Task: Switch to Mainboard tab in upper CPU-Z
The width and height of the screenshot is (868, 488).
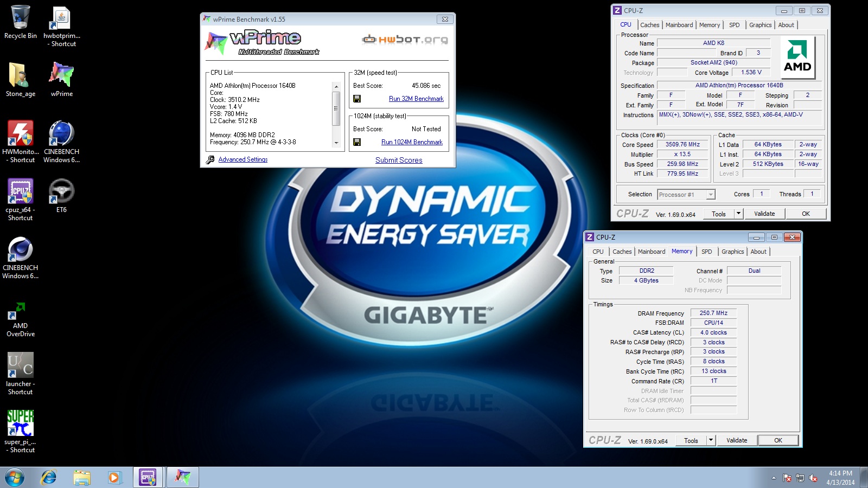Action: (x=679, y=25)
